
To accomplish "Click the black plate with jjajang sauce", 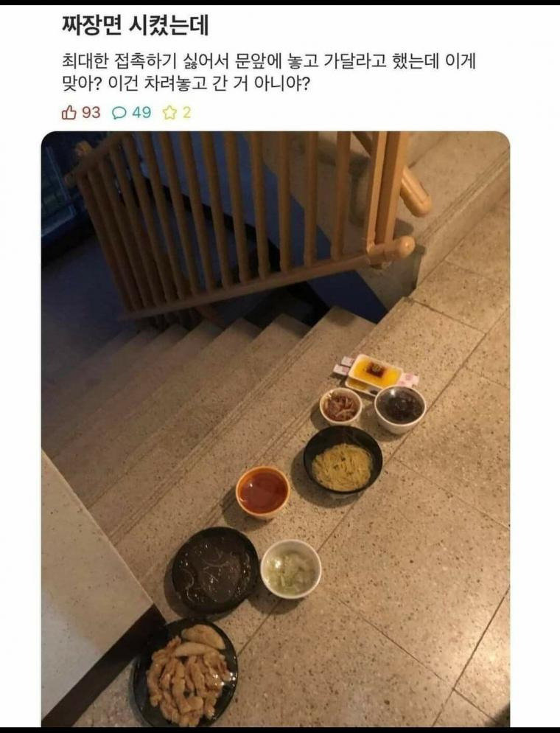I will click(215, 569).
